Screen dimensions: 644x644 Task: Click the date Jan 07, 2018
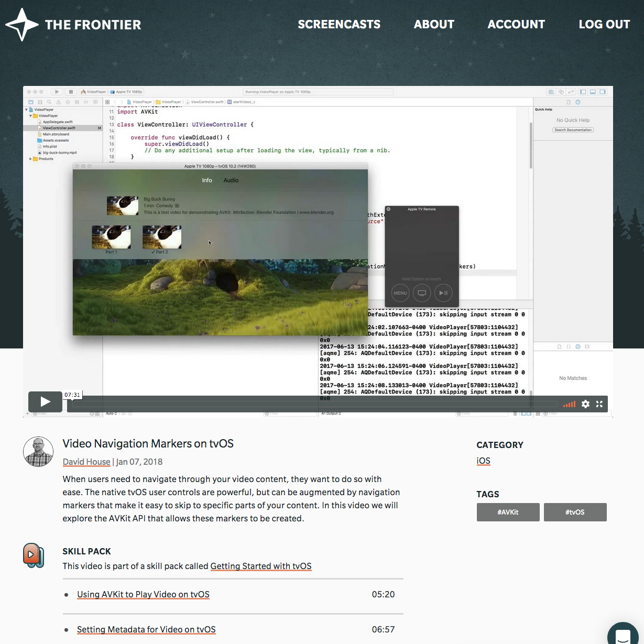coord(139,462)
